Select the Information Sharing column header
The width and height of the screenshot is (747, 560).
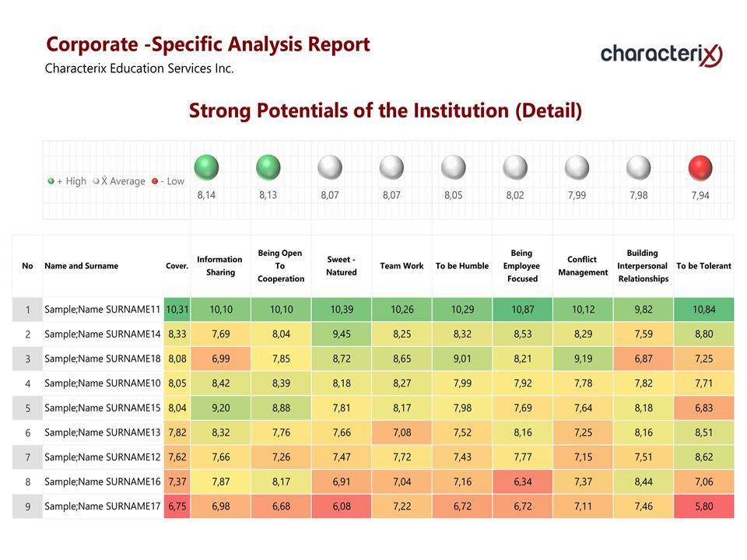tap(220, 266)
